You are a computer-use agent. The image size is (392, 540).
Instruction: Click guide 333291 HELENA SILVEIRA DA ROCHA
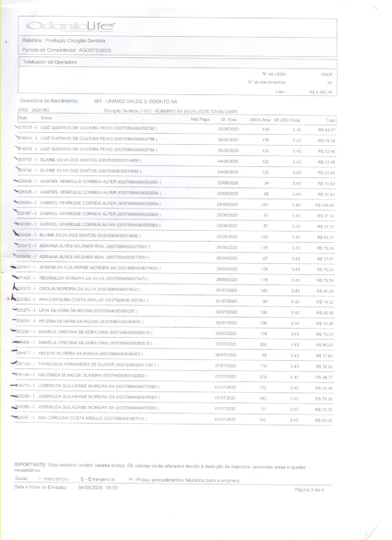79,321
